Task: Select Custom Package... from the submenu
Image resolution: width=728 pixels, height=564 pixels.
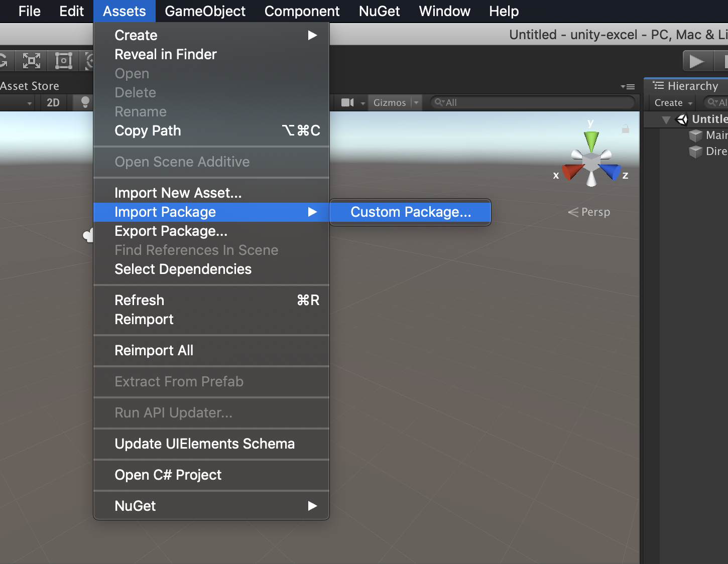Action: pyautogui.click(x=410, y=212)
